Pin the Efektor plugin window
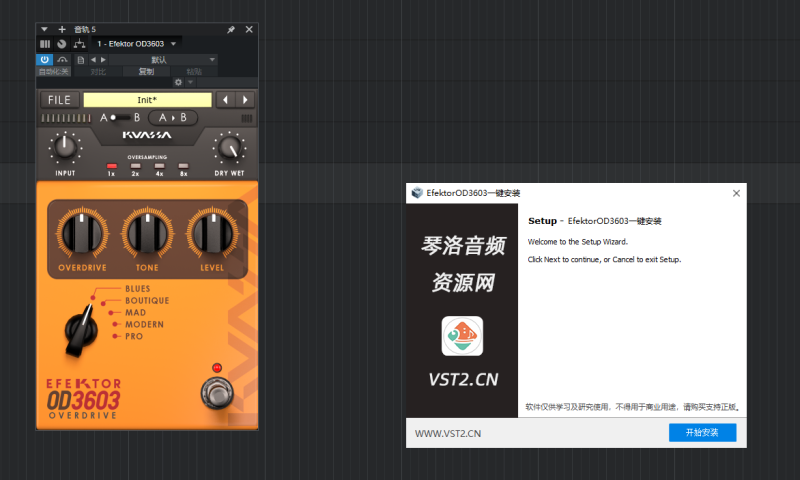Image resolution: width=800 pixels, height=480 pixels. (x=231, y=30)
